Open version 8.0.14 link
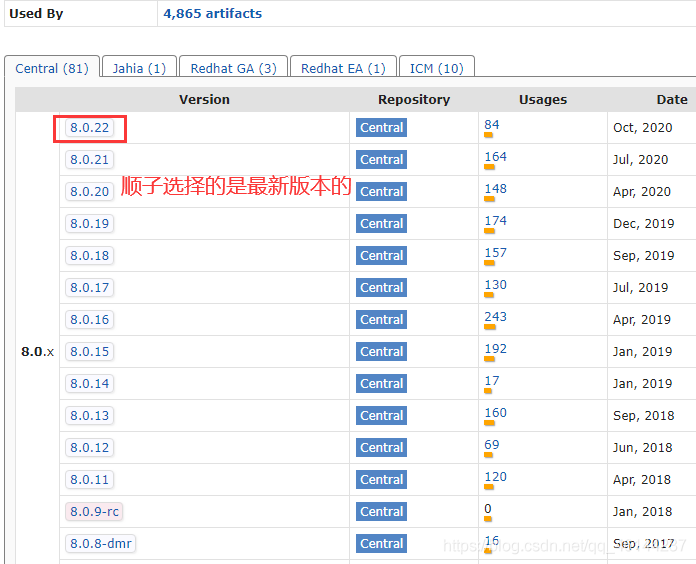 pos(89,383)
